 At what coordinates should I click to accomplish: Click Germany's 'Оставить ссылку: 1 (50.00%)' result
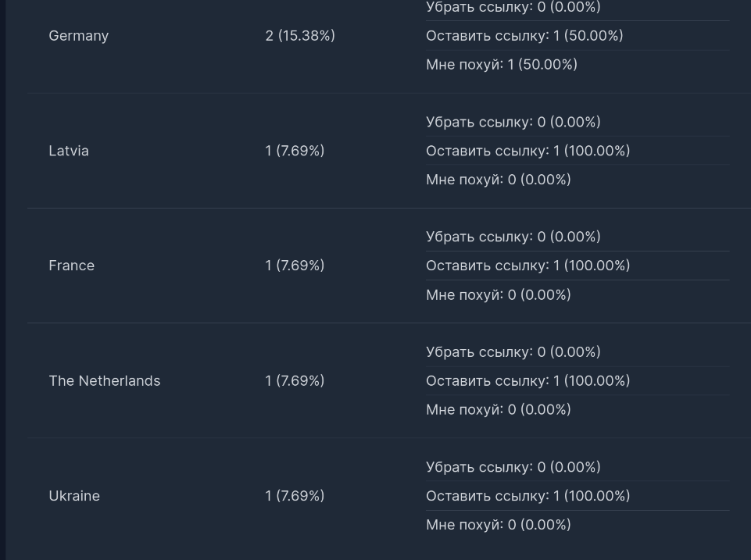(x=524, y=36)
